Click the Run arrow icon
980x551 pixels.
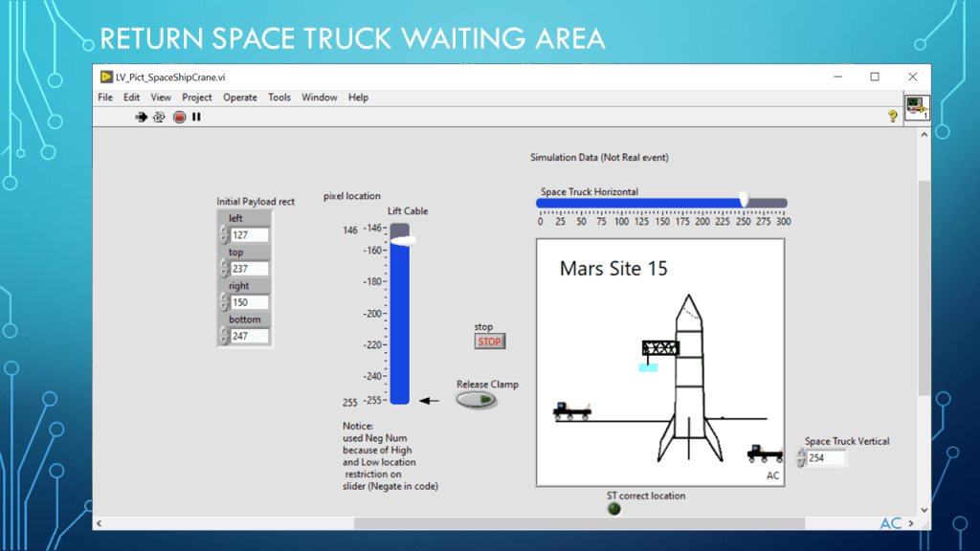141,117
